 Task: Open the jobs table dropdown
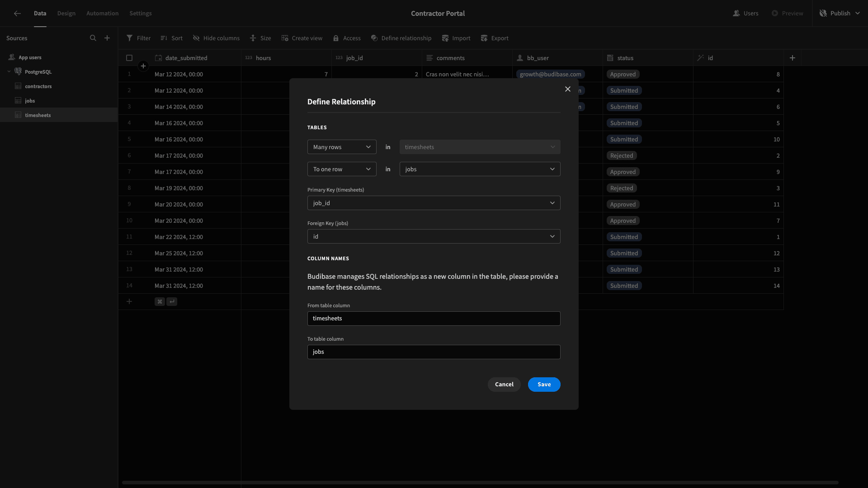pyautogui.click(x=480, y=169)
